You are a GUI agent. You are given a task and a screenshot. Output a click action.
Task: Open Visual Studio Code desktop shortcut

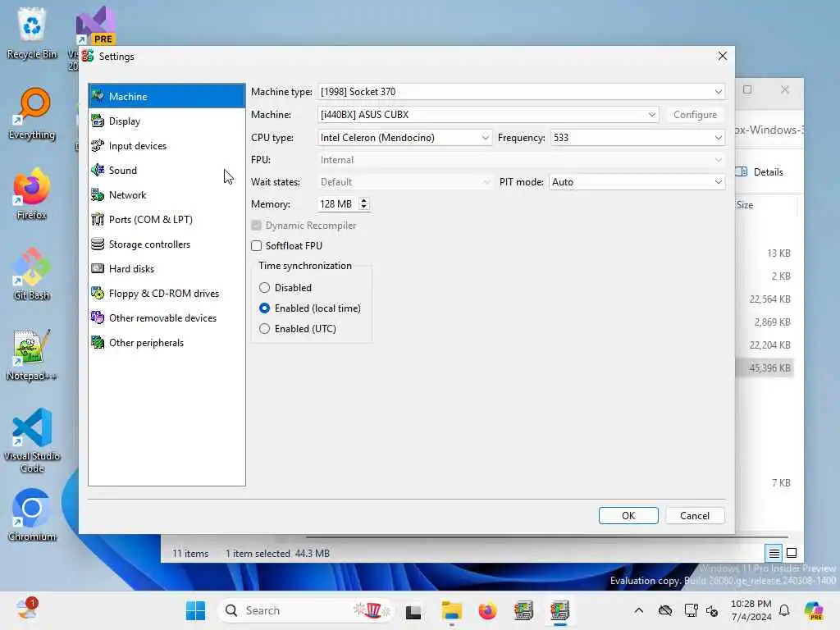pos(32,441)
